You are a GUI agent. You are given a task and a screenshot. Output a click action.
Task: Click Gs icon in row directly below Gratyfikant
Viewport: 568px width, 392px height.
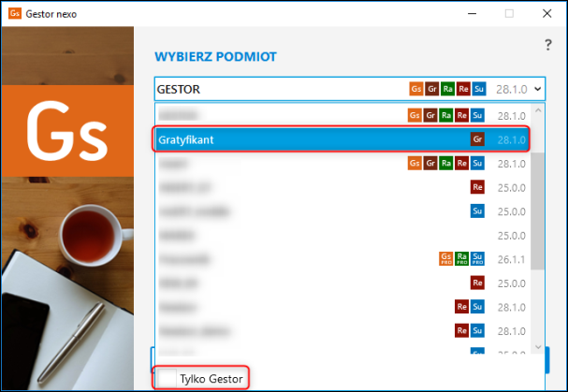415,164
